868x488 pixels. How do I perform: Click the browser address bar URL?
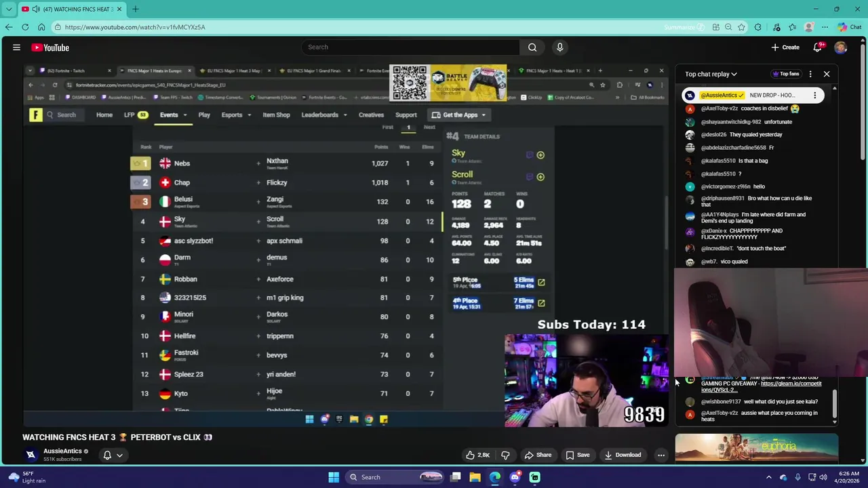coord(135,27)
